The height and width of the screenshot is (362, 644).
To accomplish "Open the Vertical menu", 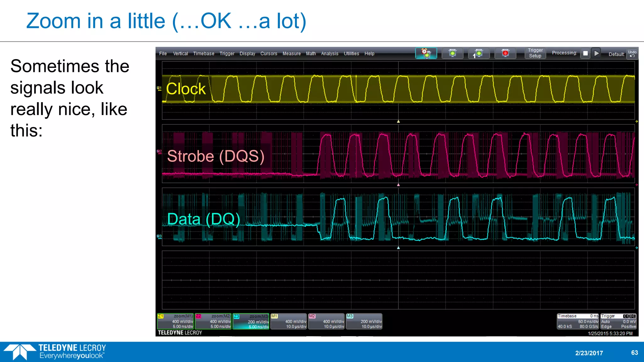I will point(180,54).
